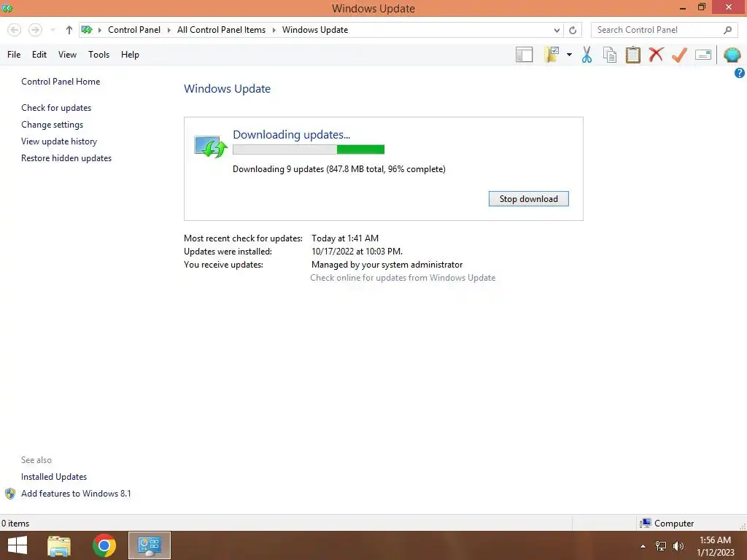Open the File menu
The height and width of the screenshot is (560, 747).
14,54
